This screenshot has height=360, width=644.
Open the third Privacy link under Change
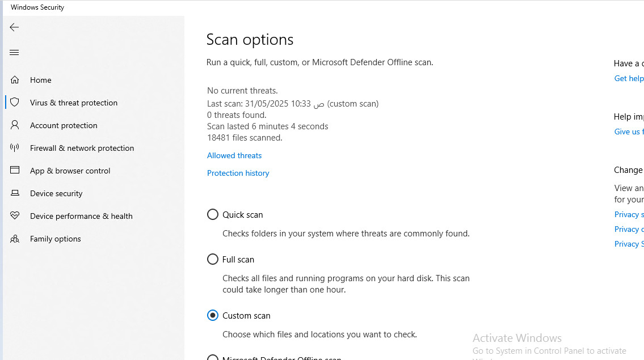[629, 244]
